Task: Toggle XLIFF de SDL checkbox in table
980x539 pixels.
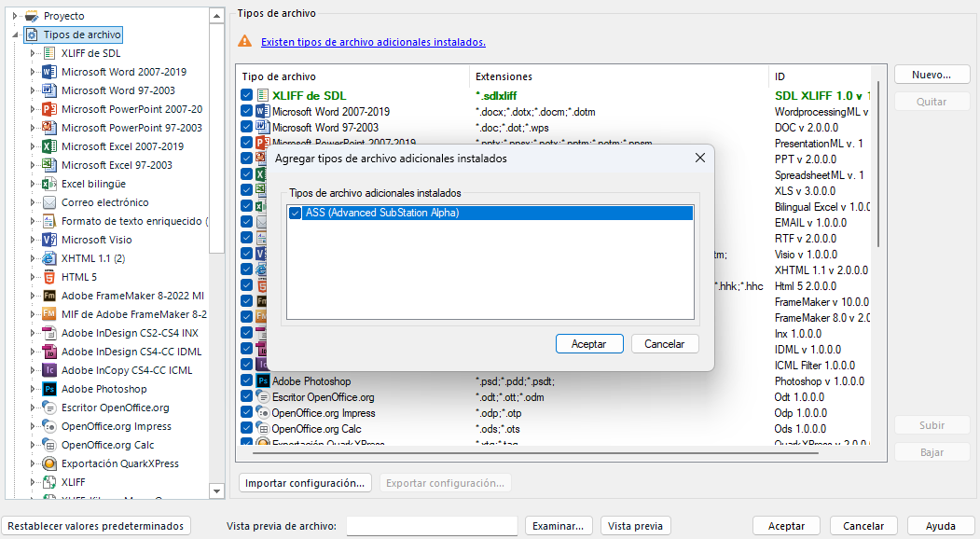Action: [x=247, y=96]
